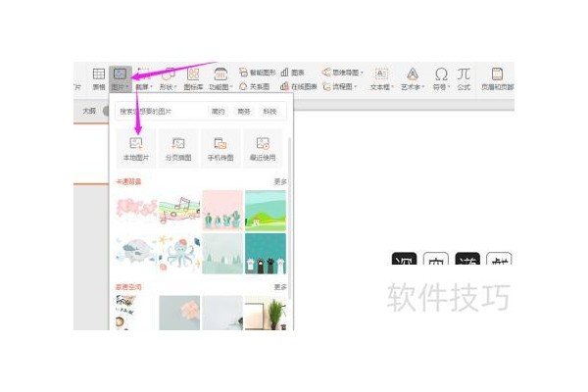Open 页眉和页脚 header and footer
Screen dimensions: 588x392
pos(497,78)
